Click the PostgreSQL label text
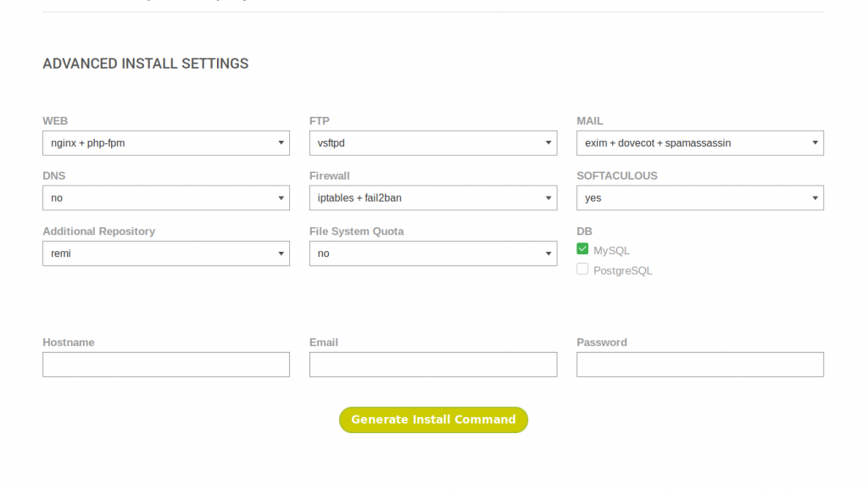The width and height of the screenshot is (868, 490). [x=623, y=270]
